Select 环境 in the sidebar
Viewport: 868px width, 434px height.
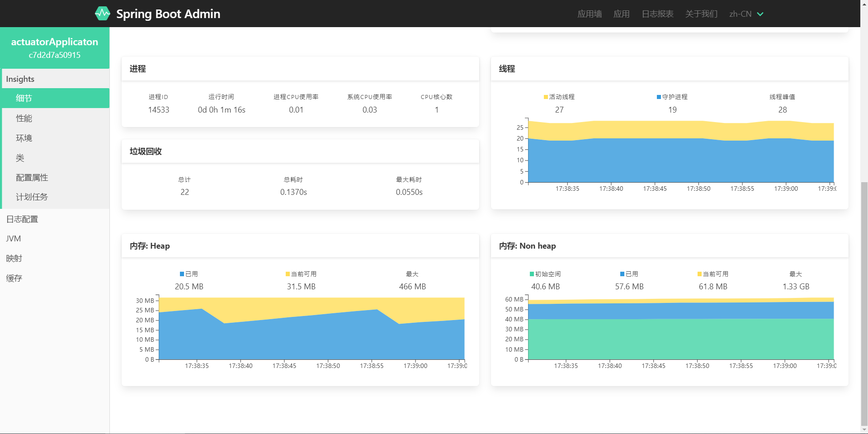(x=24, y=138)
